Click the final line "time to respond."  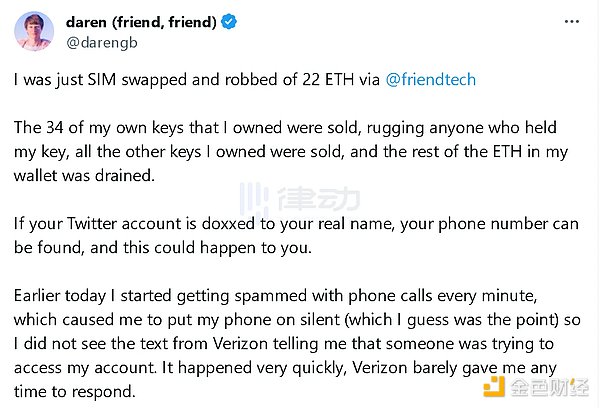(x=77, y=393)
